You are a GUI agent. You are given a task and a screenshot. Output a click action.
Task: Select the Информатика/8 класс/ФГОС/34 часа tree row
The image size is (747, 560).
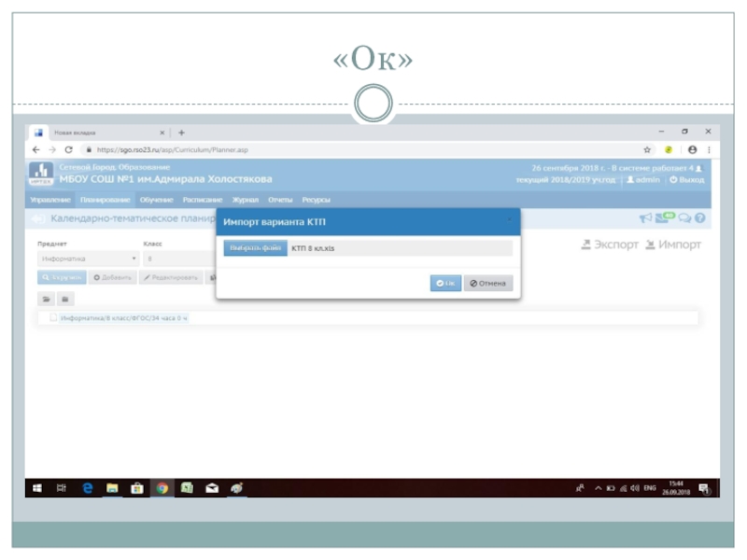click(x=124, y=317)
